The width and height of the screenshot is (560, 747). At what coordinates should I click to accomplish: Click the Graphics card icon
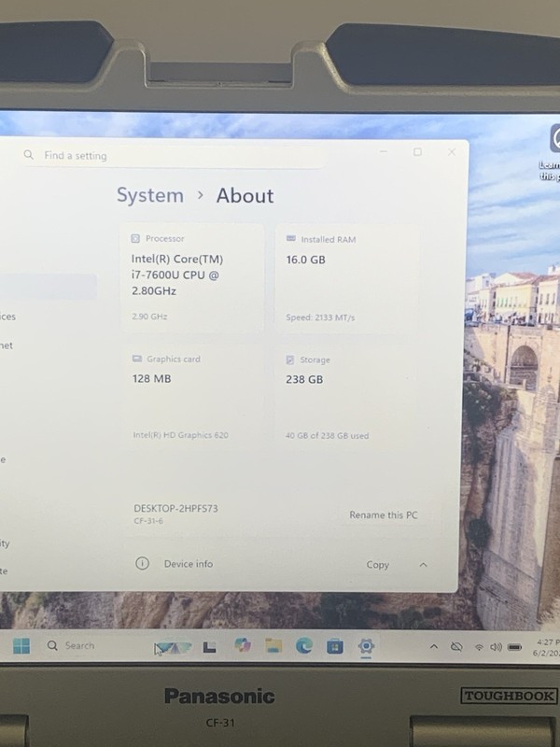[137, 359]
